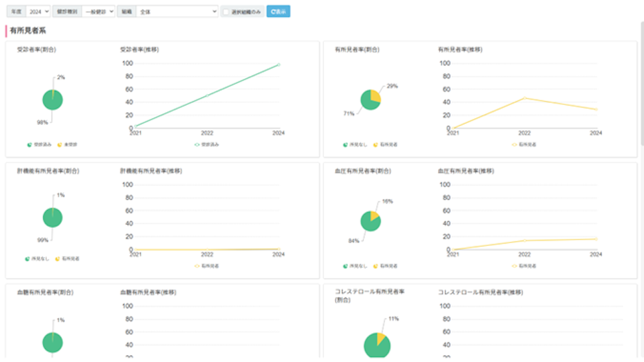The height and width of the screenshot is (362, 644).
Task: Click green 受診済み legend icon under 受診者率 pie
Action: [x=30, y=144]
